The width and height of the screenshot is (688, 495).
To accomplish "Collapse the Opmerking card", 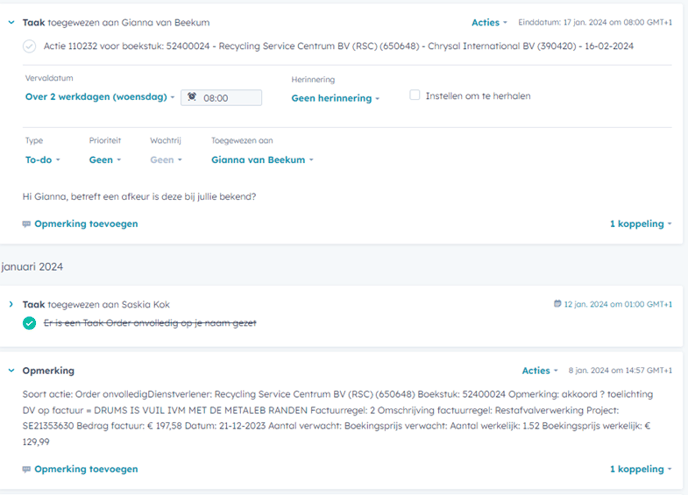I will point(11,371).
